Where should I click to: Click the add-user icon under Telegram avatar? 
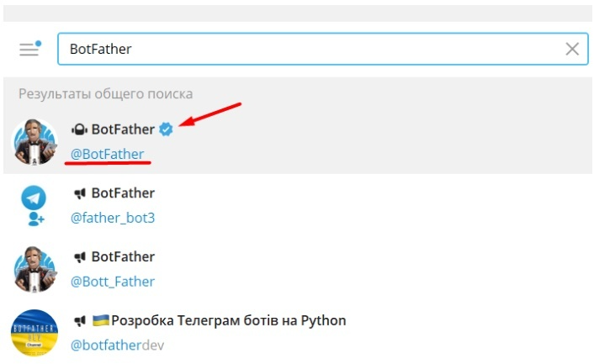(36, 219)
